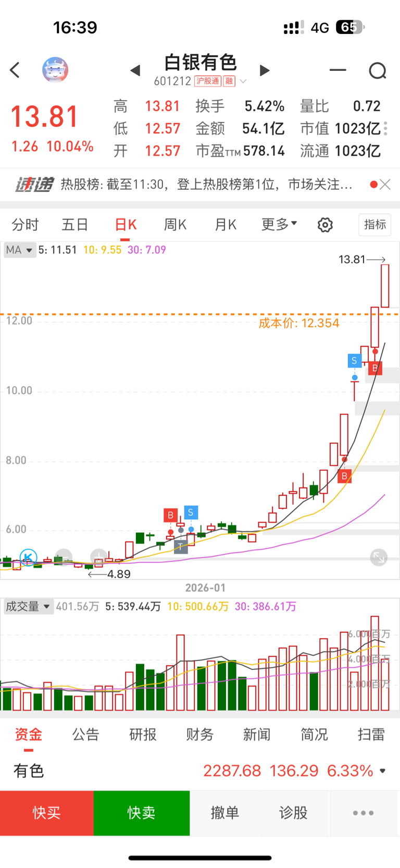Tap the blue K circle icon on chart
Screen dimensions: 400x868
[28, 558]
